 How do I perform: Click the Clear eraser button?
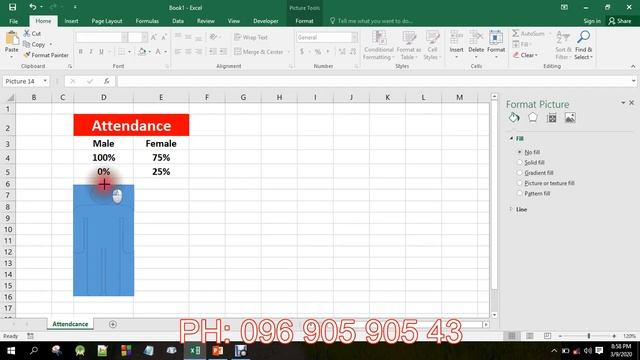[525, 55]
